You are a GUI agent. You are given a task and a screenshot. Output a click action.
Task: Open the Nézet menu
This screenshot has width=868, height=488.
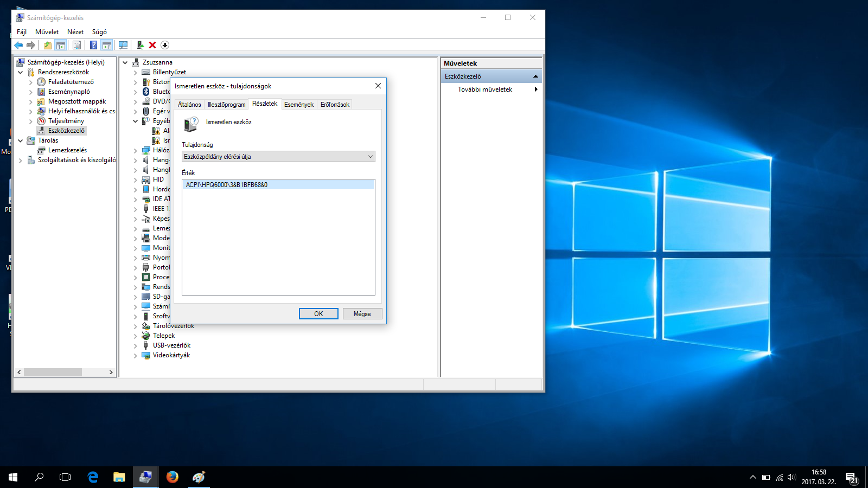pyautogui.click(x=75, y=32)
